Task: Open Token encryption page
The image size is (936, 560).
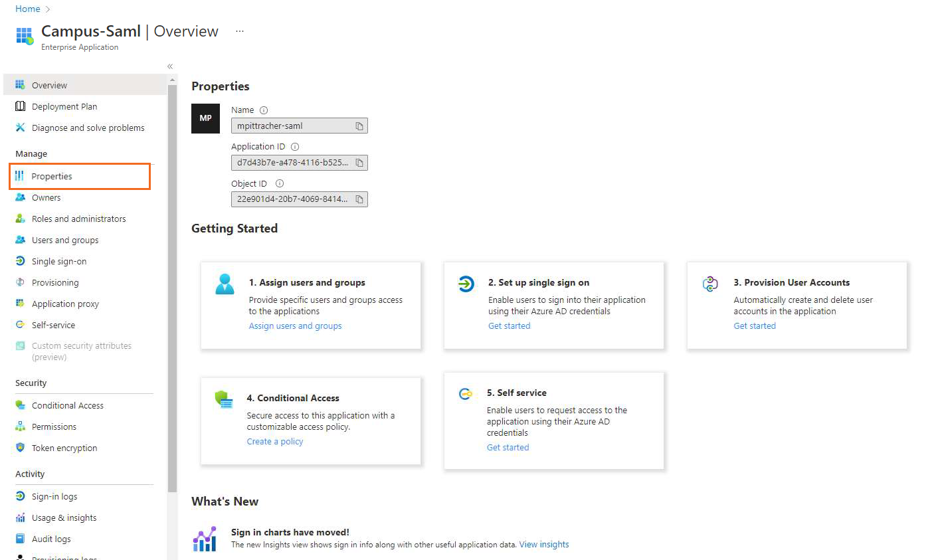Action: pyautogui.click(x=64, y=448)
